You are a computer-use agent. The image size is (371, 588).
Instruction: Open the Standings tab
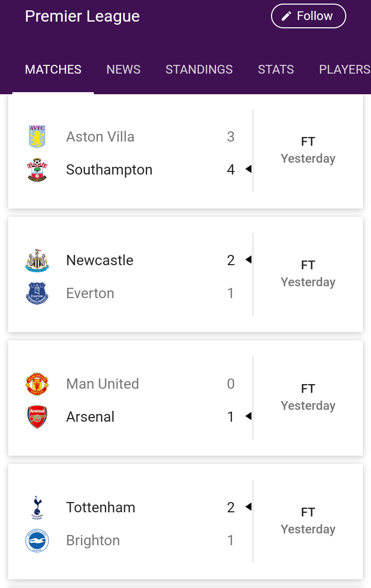coord(199,70)
